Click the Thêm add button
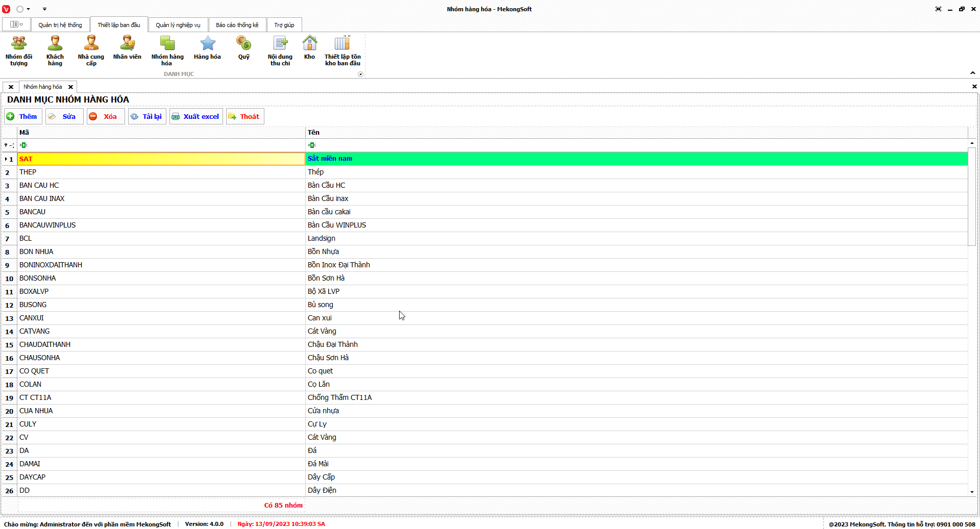The width and height of the screenshot is (980, 529). [x=23, y=116]
